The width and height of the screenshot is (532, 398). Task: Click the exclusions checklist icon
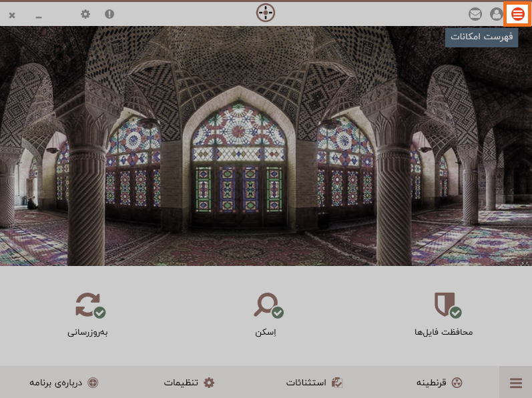coord(337,383)
